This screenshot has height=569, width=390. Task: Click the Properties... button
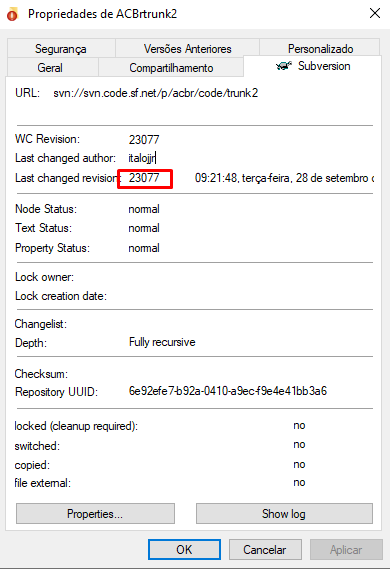pos(95,513)
